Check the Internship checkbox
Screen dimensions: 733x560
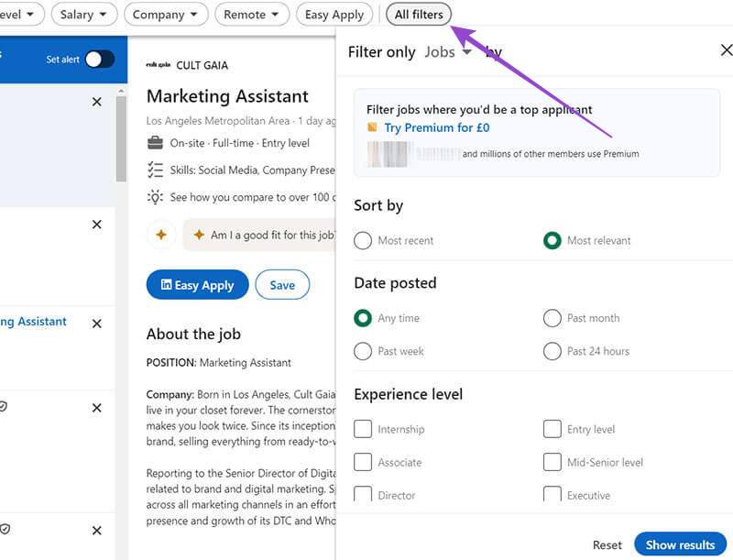click(x=364, y=429)
